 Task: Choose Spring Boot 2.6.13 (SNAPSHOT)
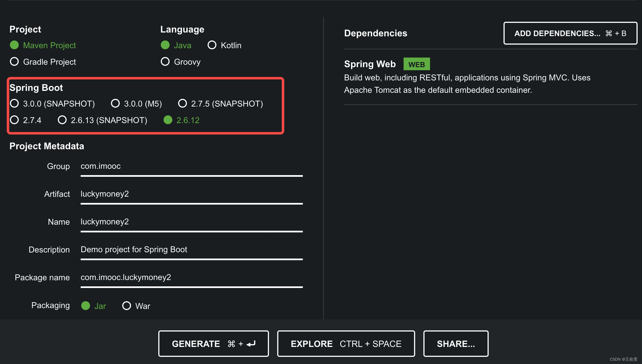point(62,120)
